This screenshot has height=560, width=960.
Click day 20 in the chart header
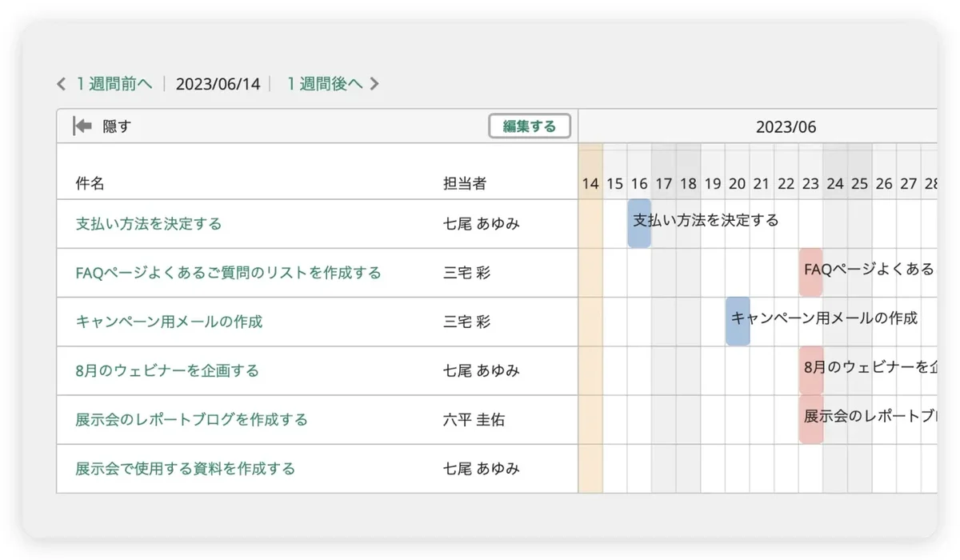pyautogui.click(x=738, y=184)
